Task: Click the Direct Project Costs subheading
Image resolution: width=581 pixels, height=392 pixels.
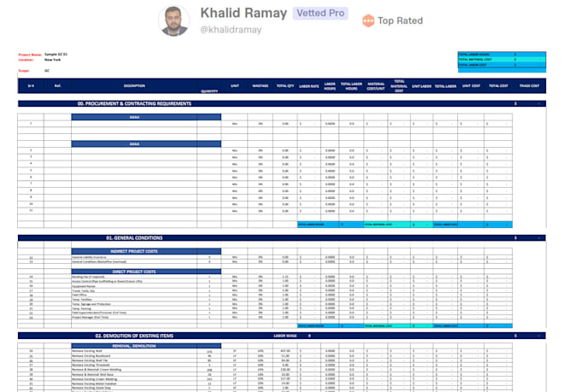Action: (x=134, y=272)
